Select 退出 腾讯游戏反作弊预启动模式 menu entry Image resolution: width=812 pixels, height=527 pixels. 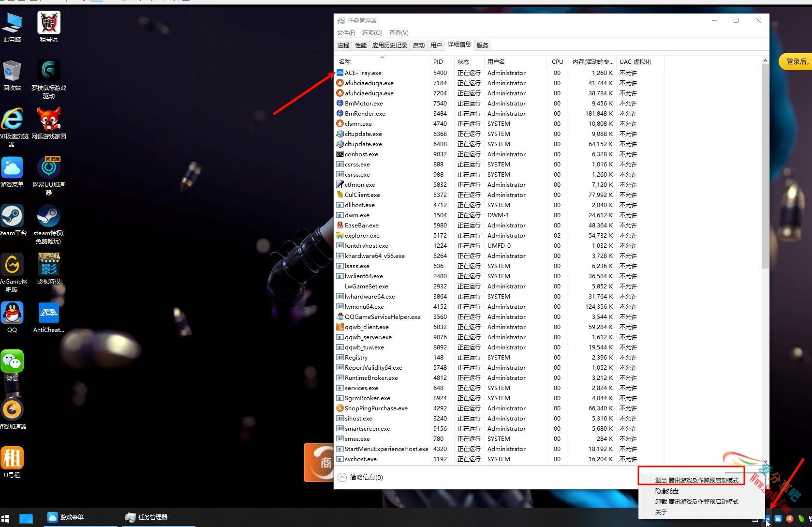(x=696, y=481)
